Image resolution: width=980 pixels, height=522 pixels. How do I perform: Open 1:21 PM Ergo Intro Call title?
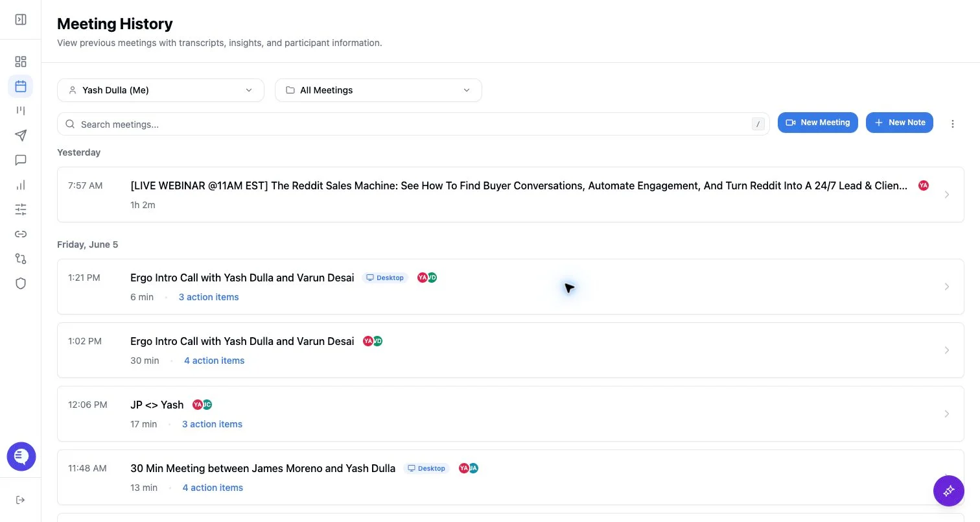click(242, 278)
